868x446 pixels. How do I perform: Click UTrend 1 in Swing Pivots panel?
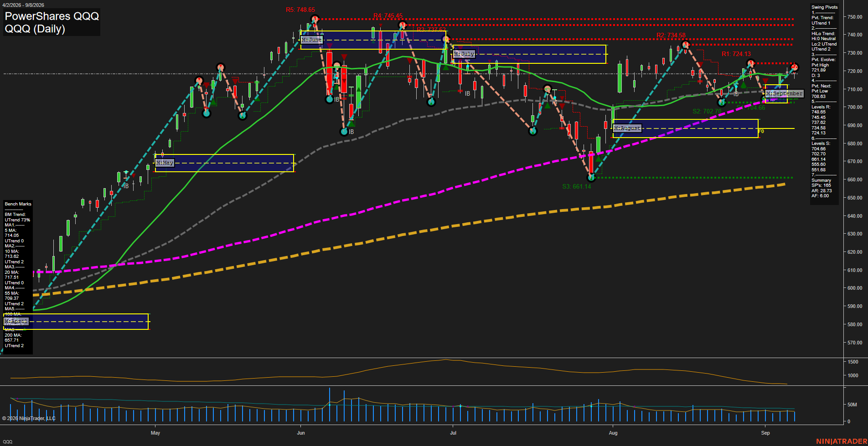pyautogui.click(x=821, y=23)
